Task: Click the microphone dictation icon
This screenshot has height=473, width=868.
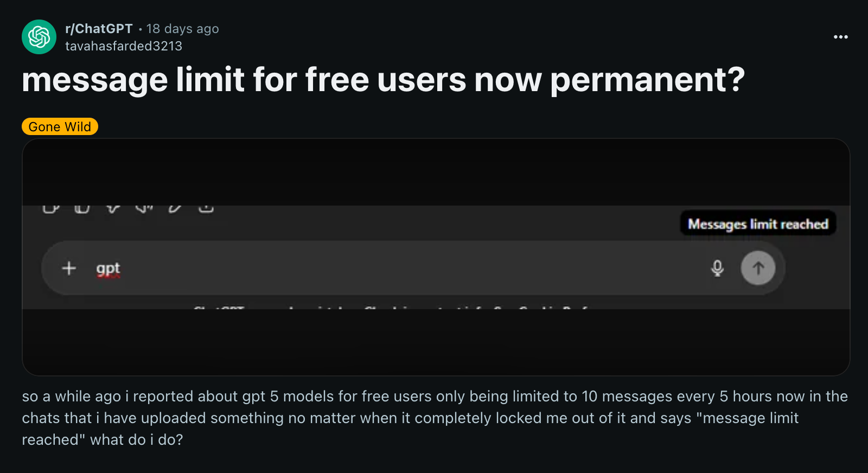Action: coord(718,267)
